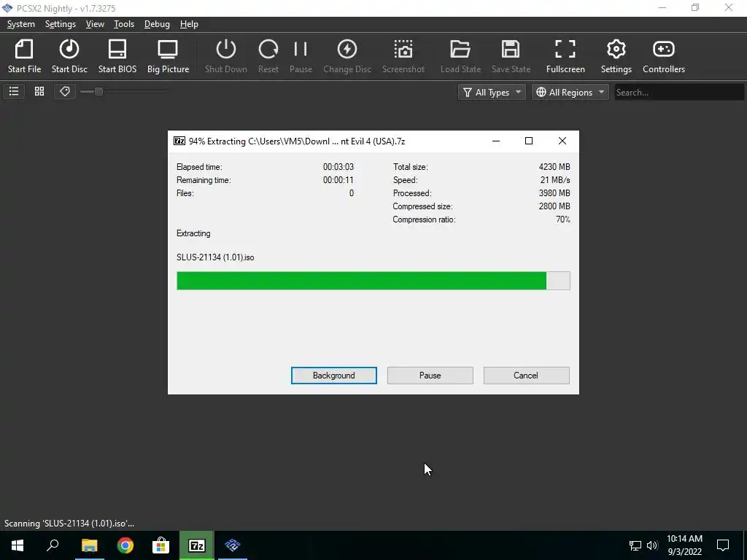This screenshot has width=747, height=560.
Task: Click the Total size value 4230 MB
Action: coord(554,167)
